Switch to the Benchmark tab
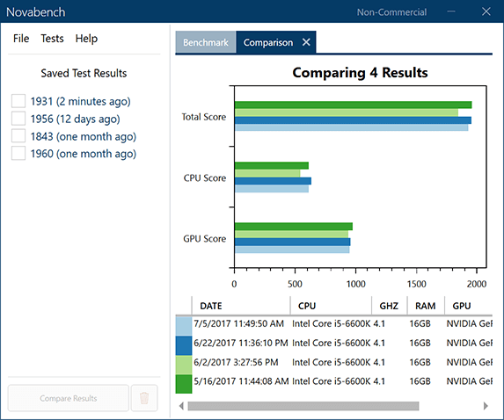 [x=206, y=42]
